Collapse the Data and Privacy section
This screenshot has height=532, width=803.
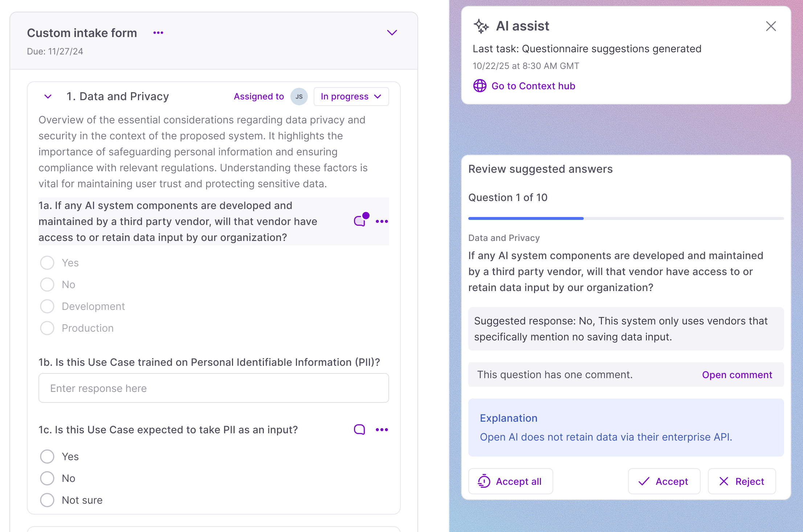[x=48, y=97]
